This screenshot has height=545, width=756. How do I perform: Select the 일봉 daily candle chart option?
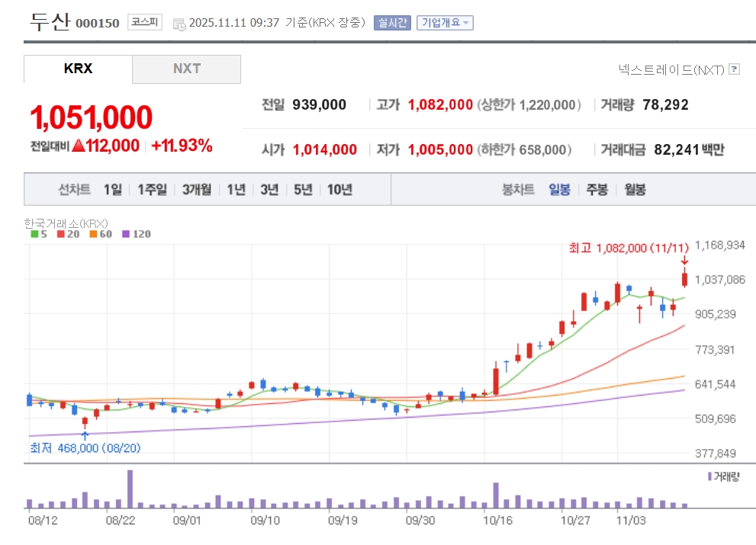point(559,190)
